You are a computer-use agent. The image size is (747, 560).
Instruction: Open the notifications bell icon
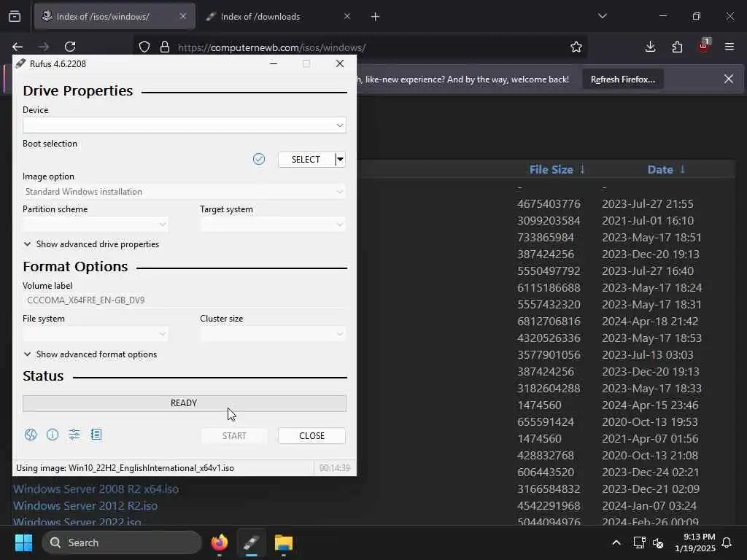tap(727, 542)
